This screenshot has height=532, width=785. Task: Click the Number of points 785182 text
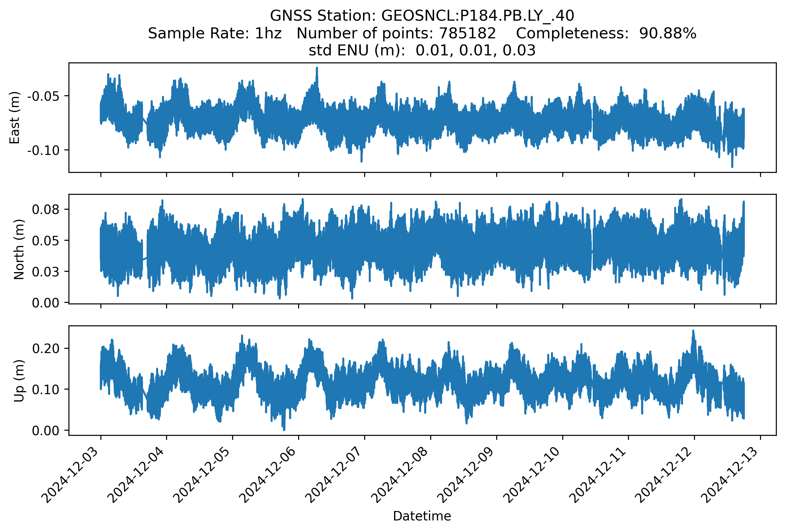pos(396,33)
